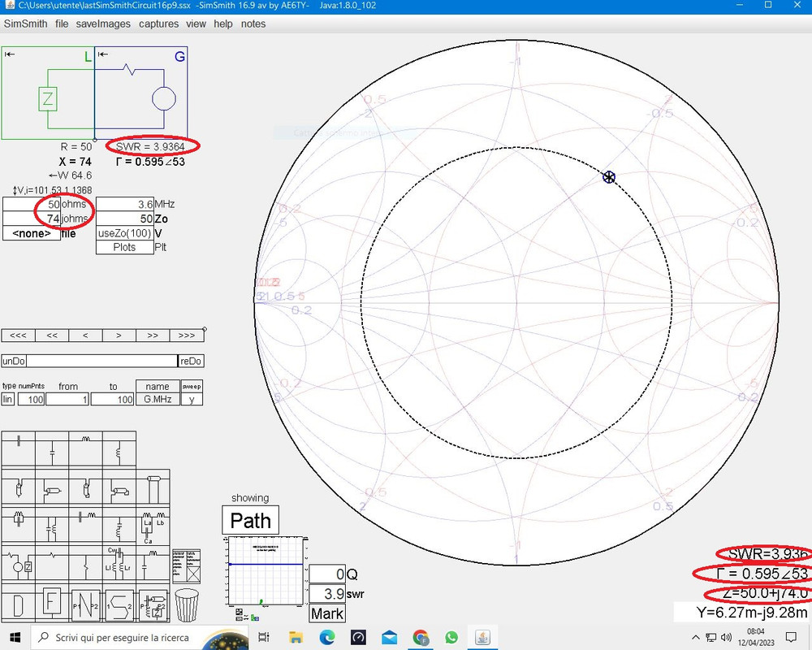Viewport: 812px width, 650px height.
Task: Open the captures menu
Action: point(158,24)
